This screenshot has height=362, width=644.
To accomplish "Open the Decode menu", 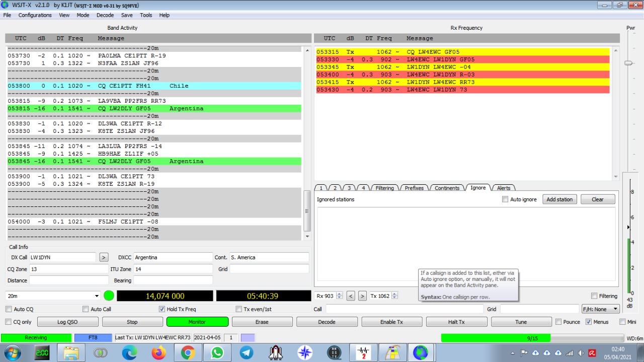I will (105, 15).
